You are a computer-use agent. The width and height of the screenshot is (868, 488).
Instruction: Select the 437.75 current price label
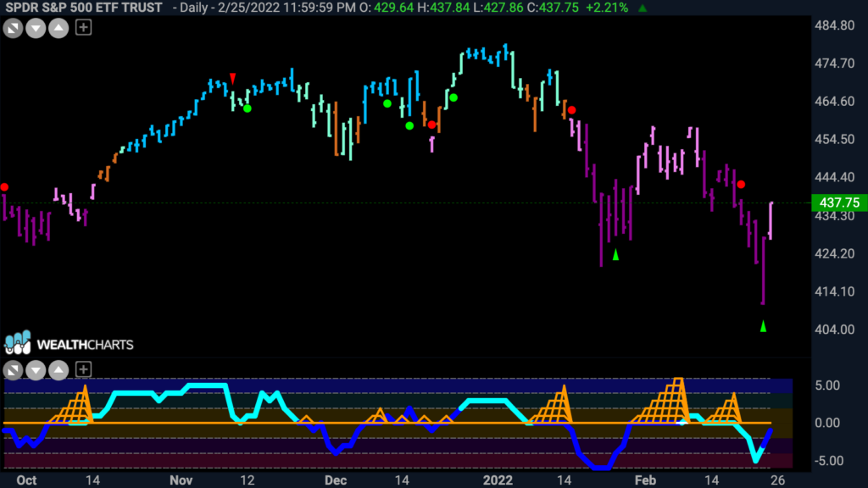point(839,202)
